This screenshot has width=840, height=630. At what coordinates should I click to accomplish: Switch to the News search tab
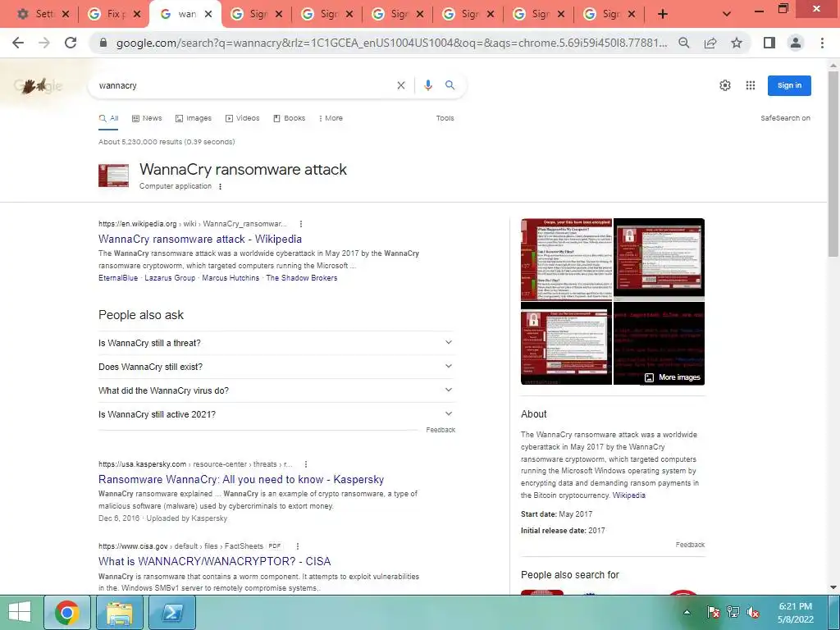point(147,118)
